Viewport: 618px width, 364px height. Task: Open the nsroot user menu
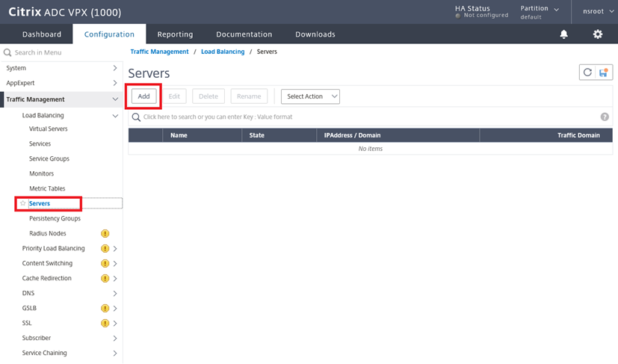click(x=598, y=11)
